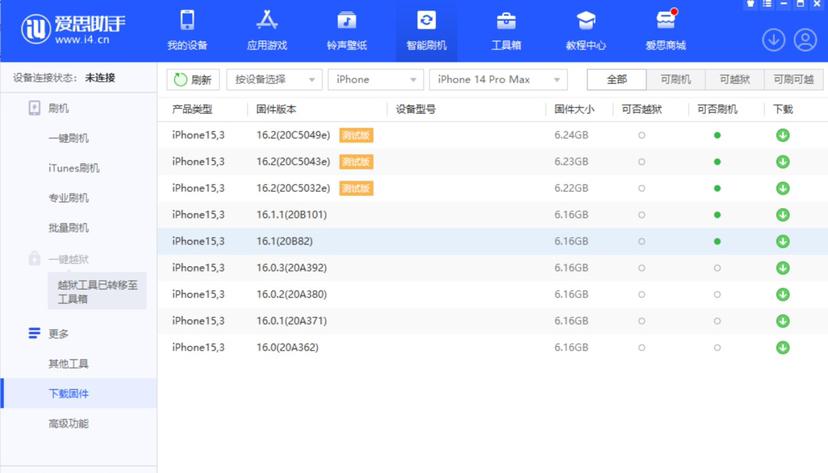
Task: Click flashable green dot for 16.1.1(20B101)
Action: tap(717, 215)
